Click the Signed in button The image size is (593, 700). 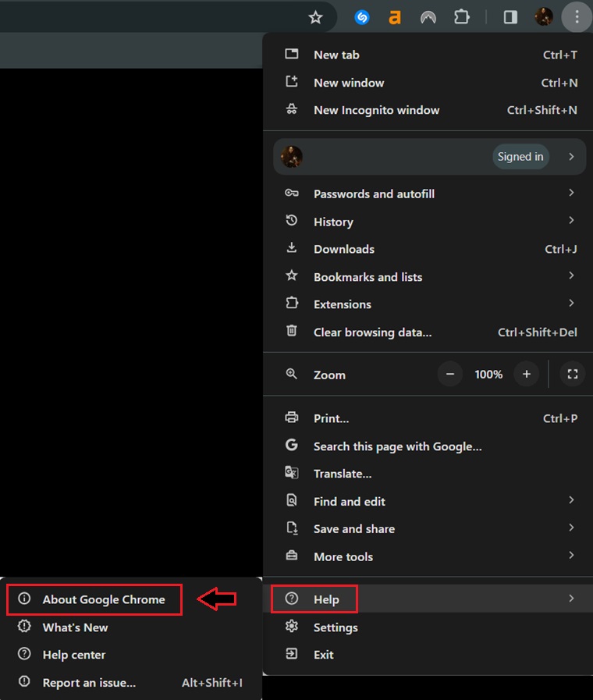[520, 157]
